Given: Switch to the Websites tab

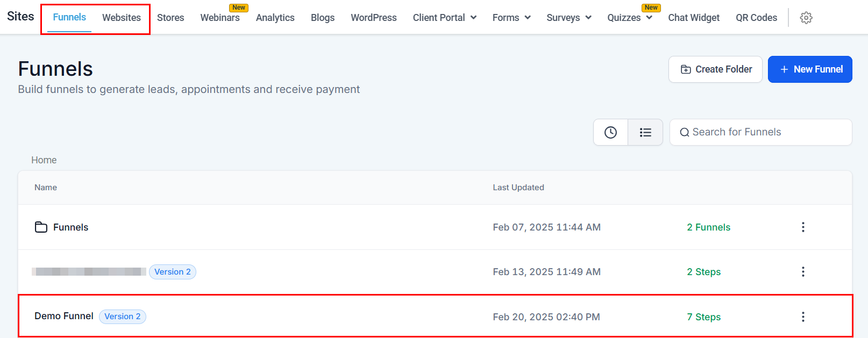Looking at the screenshot, I should [122, 18].
